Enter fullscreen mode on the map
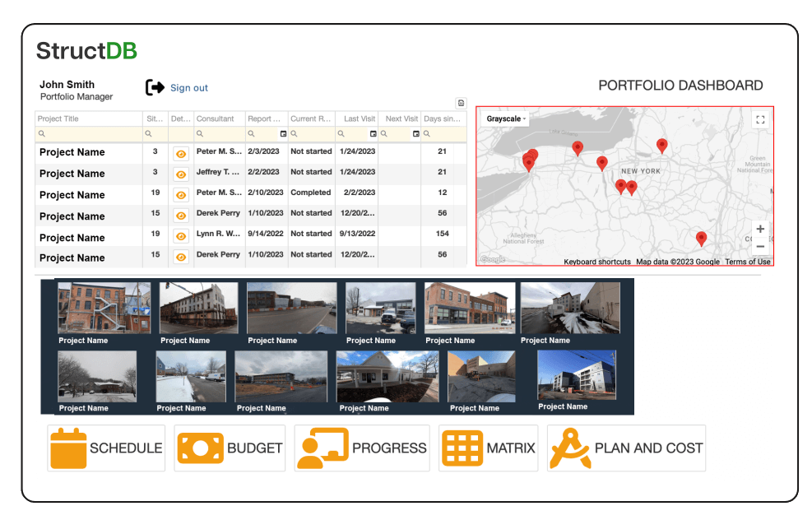This screenshot has height=520, width=812. click(x=759, y=118)
